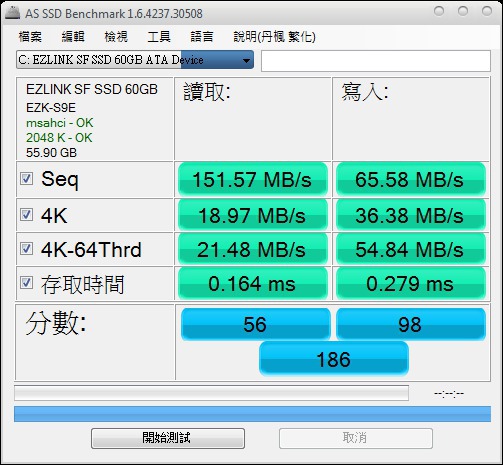Open the 語言 language menu

point(202,37)
